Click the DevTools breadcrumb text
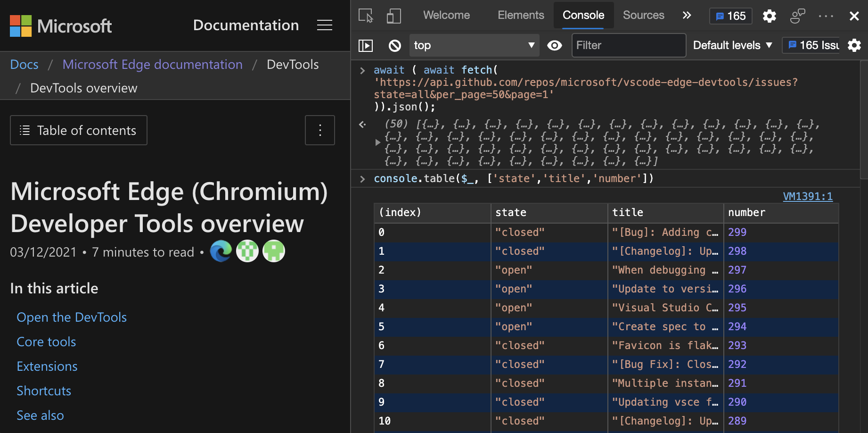Viewport: 868px width, 433px height. pos(293,64)
